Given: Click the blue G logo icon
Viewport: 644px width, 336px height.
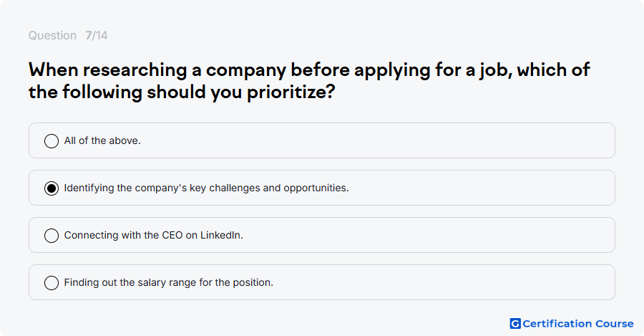Looking at the screenshot, I should (x=515, y=324).
